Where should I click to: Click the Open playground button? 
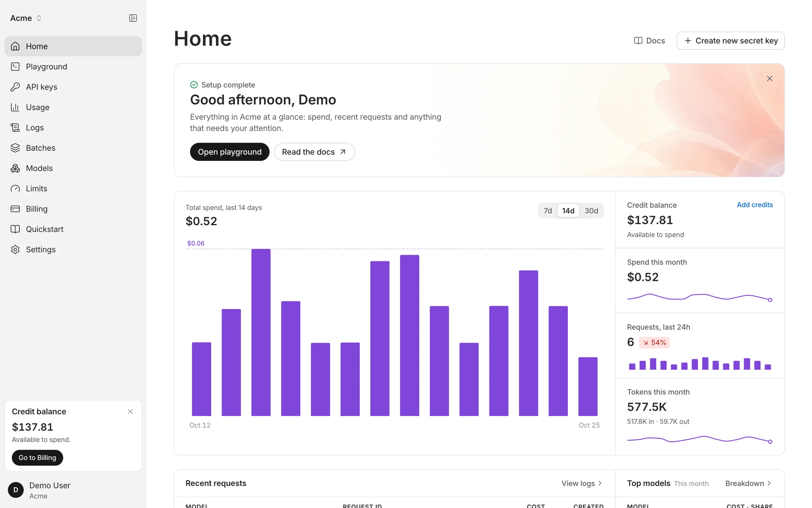click(x=230, y=152)
